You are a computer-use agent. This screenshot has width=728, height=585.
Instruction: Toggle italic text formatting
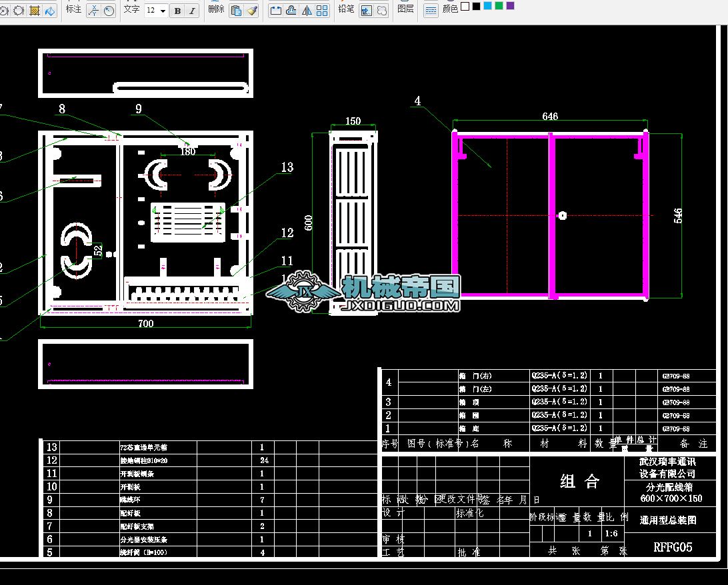pyautogui.click(x=192, y=10)
